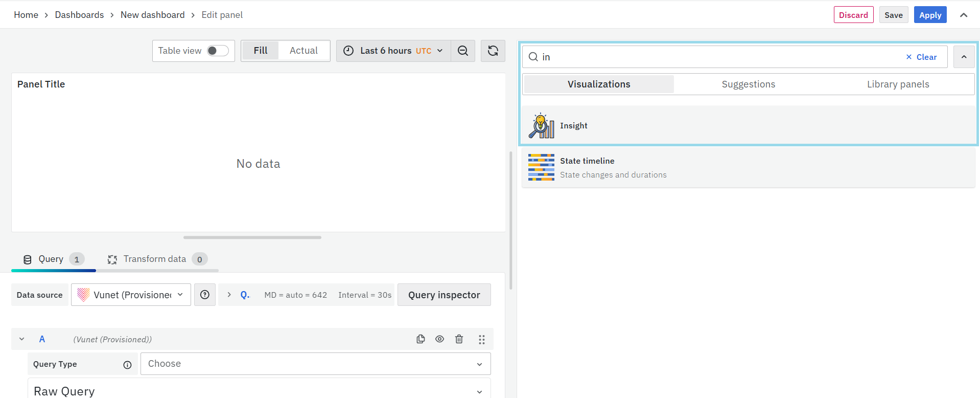
Task: Switch to the Suggestions tab
Action: click(x=748, y=84)
